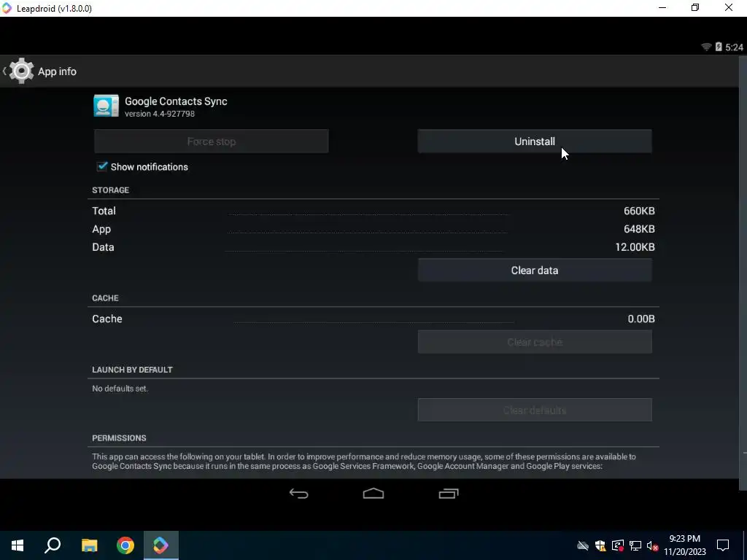
Task: Open the Android recent apps button
Action: coord(449,494)
